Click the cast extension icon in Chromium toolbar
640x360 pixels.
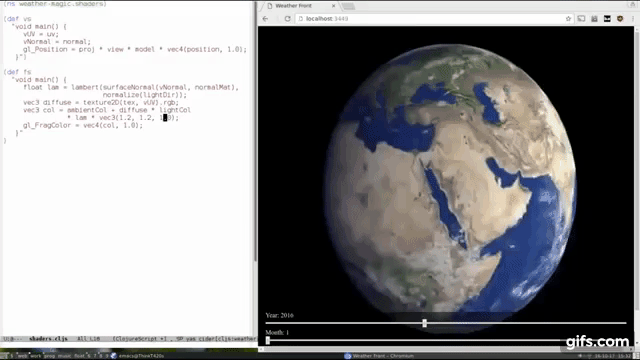point(581,19)
